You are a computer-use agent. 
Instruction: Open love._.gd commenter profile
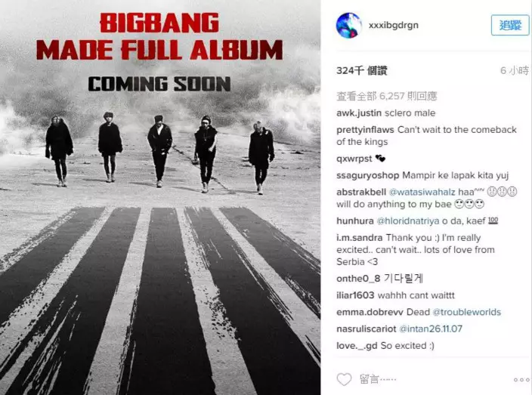click(357, 345)
